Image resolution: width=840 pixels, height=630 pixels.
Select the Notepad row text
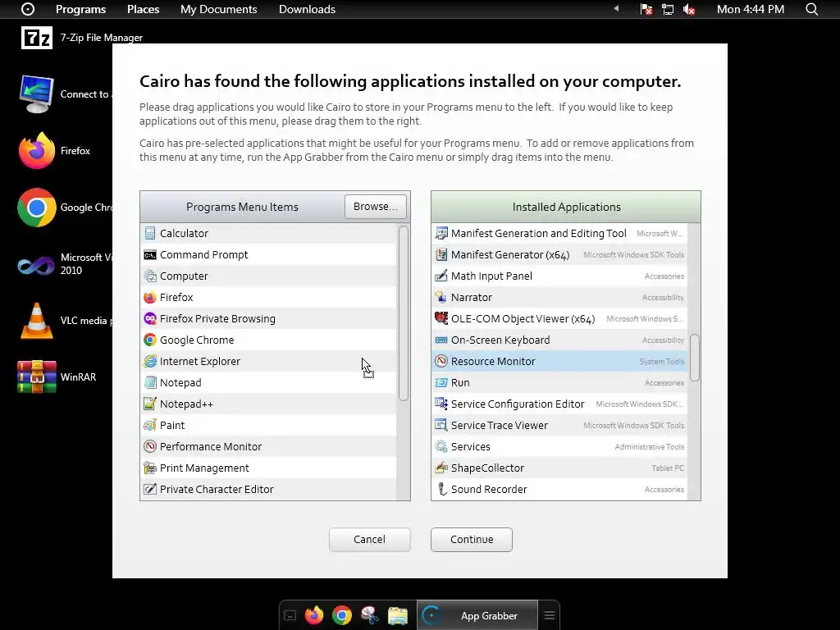point(180,382)
